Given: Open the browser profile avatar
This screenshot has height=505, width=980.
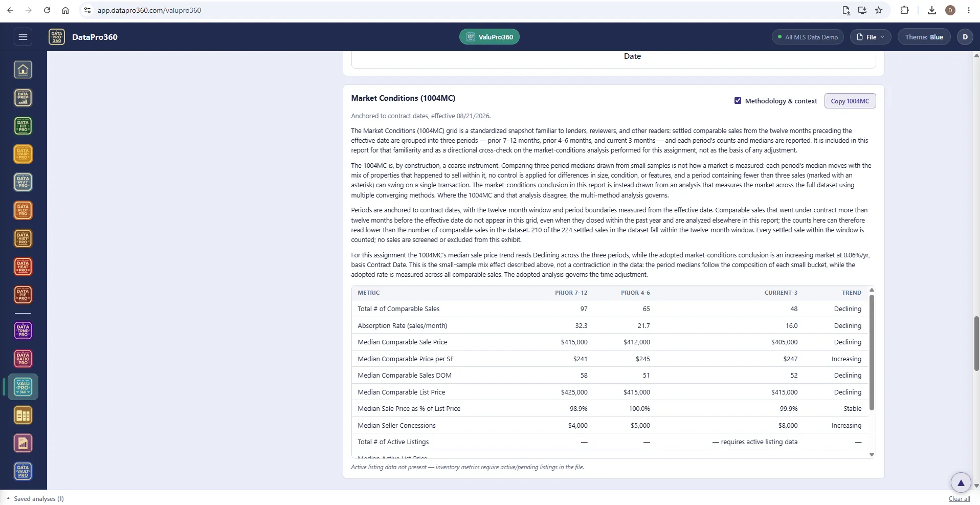Looking at the screenshot, I should pyautogui.click(x=950, y=10).
